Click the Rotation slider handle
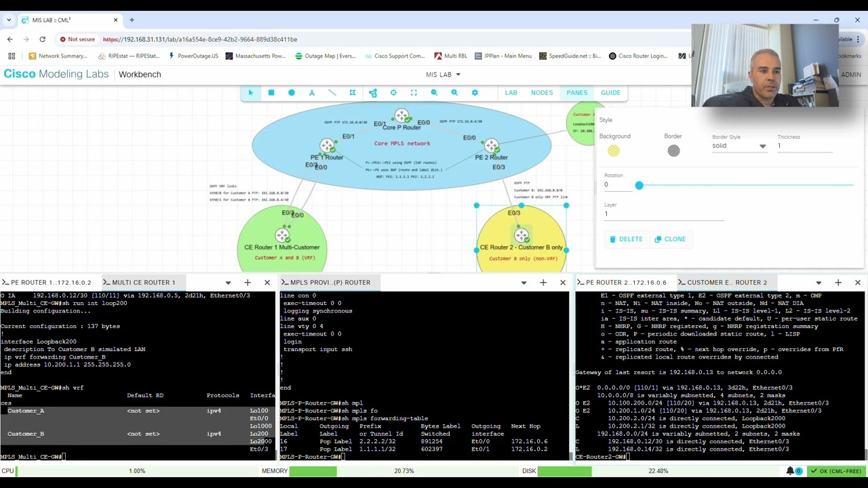Screen dimensions: 868x488 point(639,185)
